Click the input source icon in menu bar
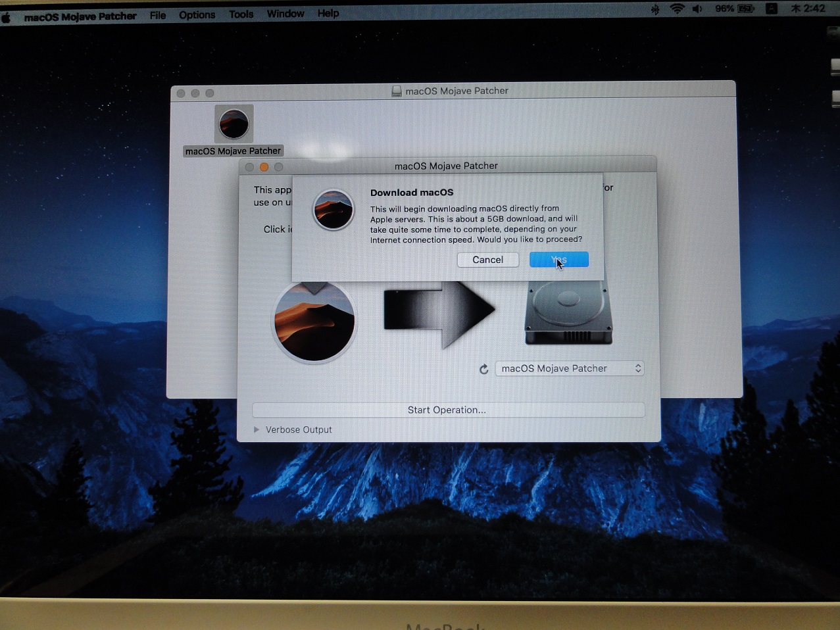This screenshot has width=840, height=630. pyautogui.click(x=772, y=9)
